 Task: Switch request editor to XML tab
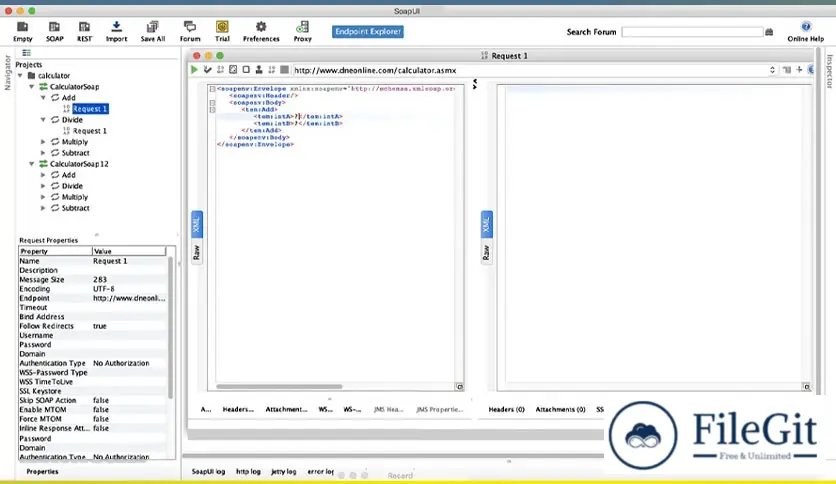click(x=197, y=224)
